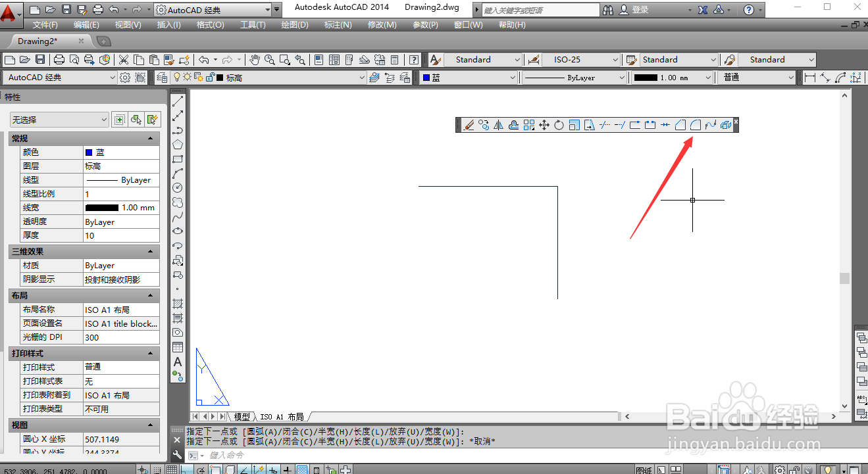Toggle PICKADD in the Properties panel header
The width and height of the screenshot is (868, 474).
pyautogui.click(x=119, y=120)
